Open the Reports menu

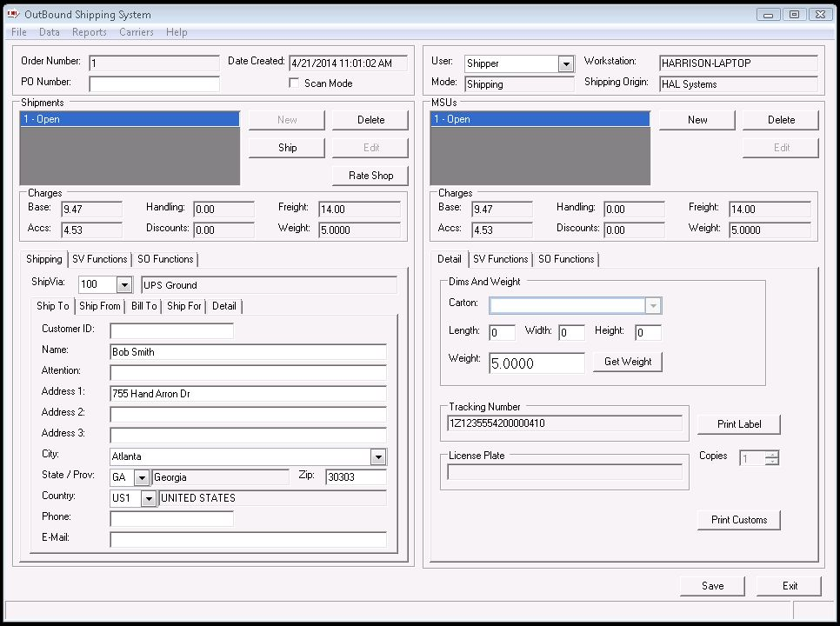[90, 32]
